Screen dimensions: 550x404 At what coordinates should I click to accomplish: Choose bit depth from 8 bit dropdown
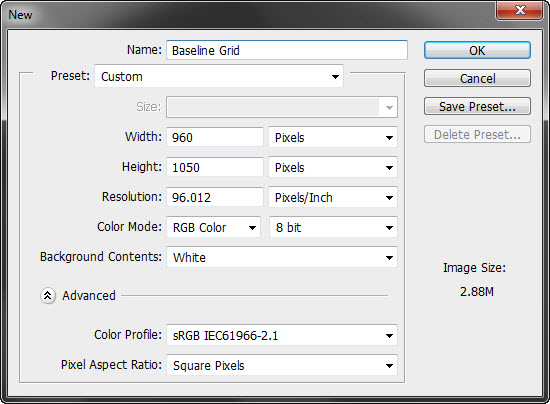pos(333,228)
